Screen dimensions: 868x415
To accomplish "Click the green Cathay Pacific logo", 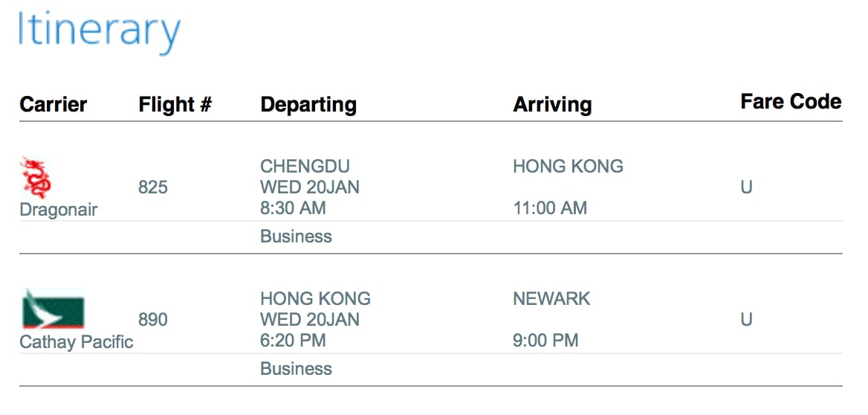I will pyautogui.click(x=54, y=309).
